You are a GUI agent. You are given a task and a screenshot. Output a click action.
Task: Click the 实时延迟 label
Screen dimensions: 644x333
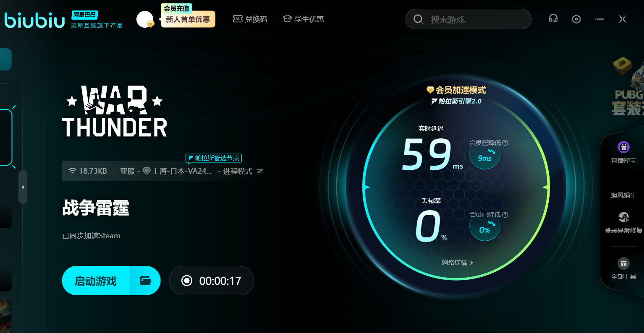tap(431, 128)
